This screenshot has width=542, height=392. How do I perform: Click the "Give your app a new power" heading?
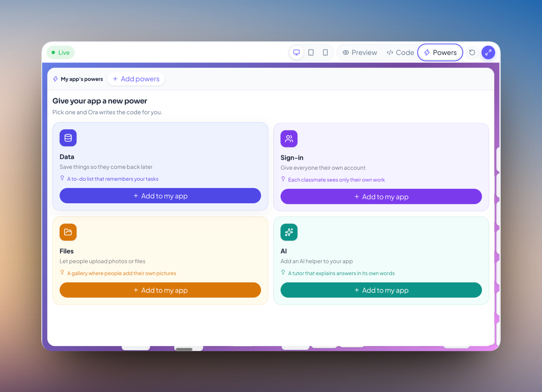point(100,101)
